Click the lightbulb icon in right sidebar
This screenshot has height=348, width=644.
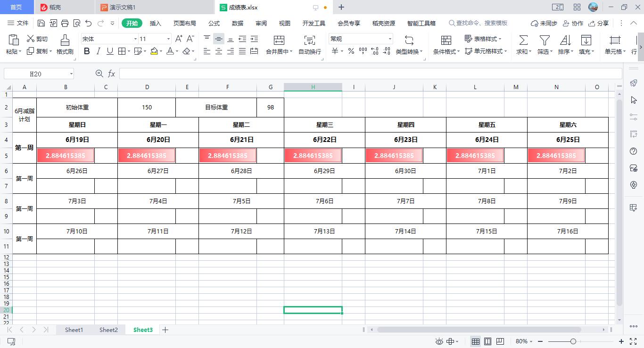(634, 185)
